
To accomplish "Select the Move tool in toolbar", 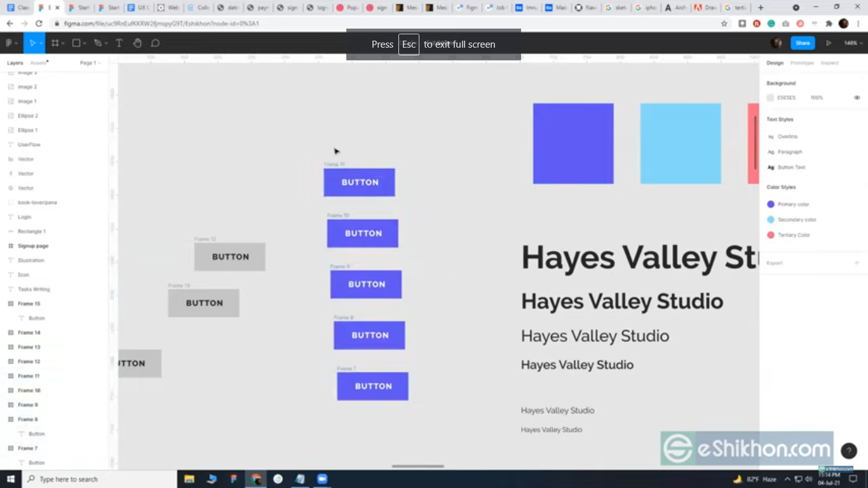I will (x=32, y=43).
